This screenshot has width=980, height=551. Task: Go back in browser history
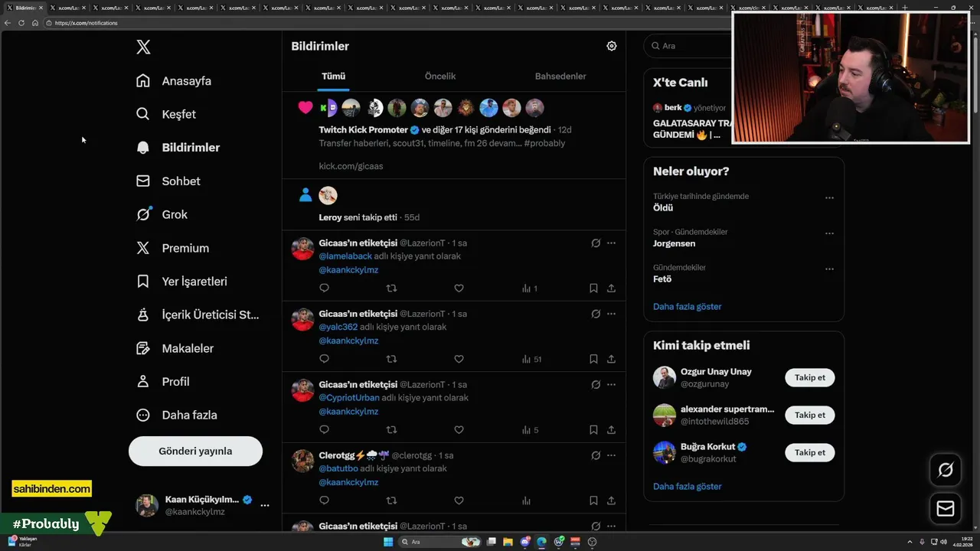tap(8, 23)
